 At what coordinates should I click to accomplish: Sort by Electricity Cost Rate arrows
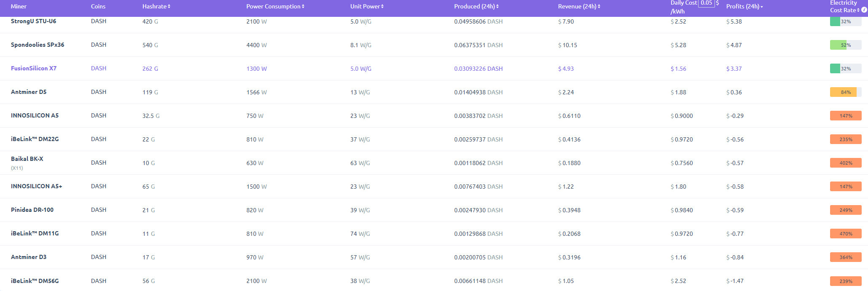pyautogui.click(x=858, y=10)
